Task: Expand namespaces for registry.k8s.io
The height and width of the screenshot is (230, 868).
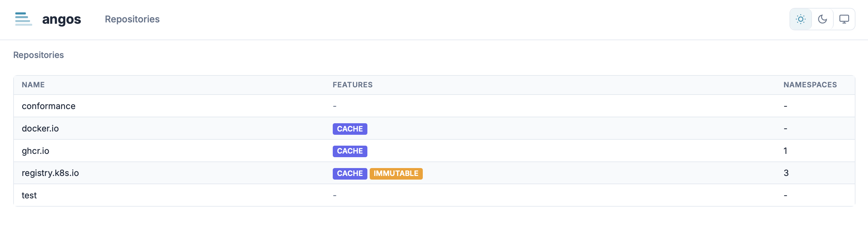Action: [50, 173]
